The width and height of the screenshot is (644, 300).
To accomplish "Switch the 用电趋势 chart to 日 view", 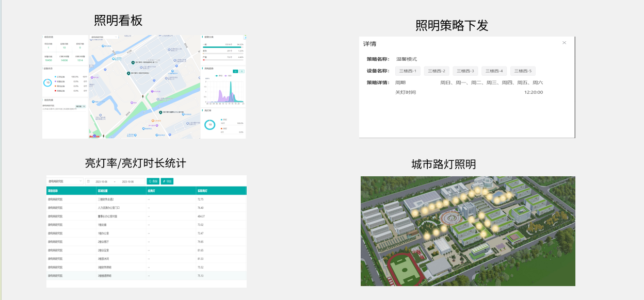I will [x=235, y=71].
